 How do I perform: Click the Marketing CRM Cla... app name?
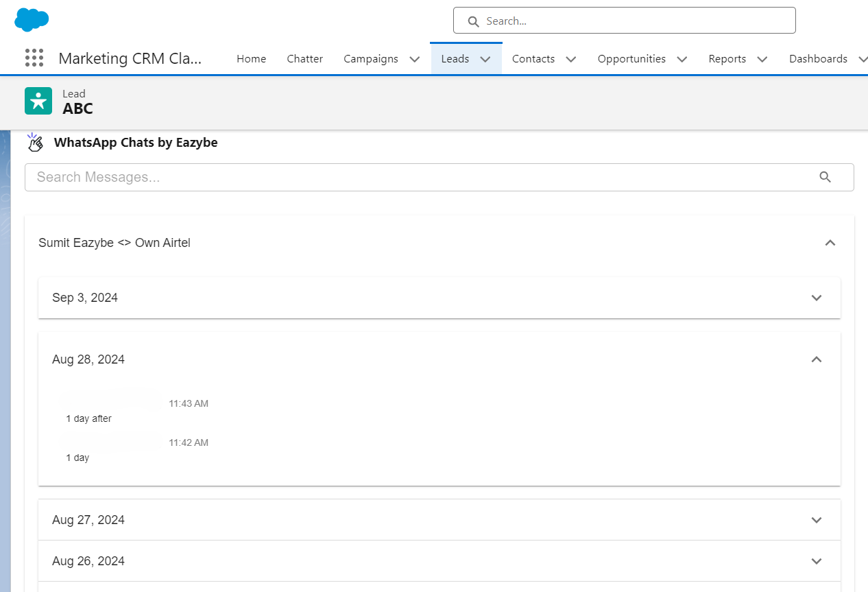130,58
